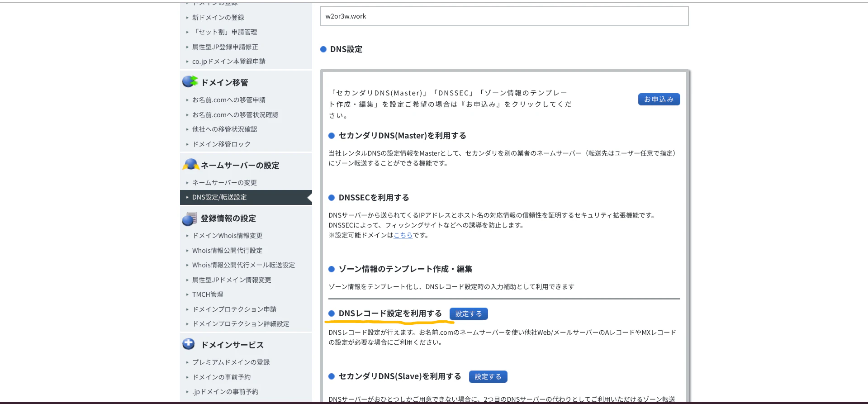Image resolution: width=868 pixels, height=404 pixels.
Task: Open ドメイン移管ロック page
Action: coord(221,144)
